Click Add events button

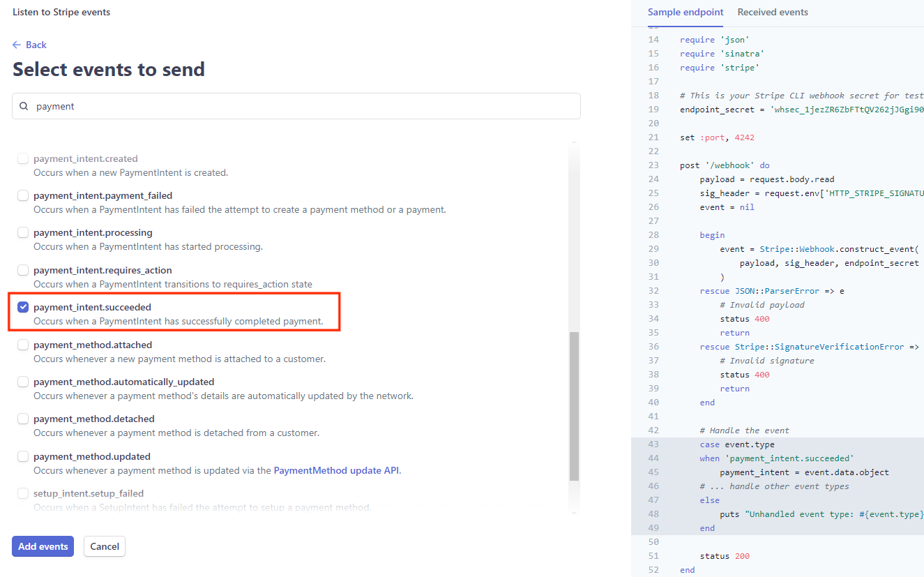click(x=43, y=546)
